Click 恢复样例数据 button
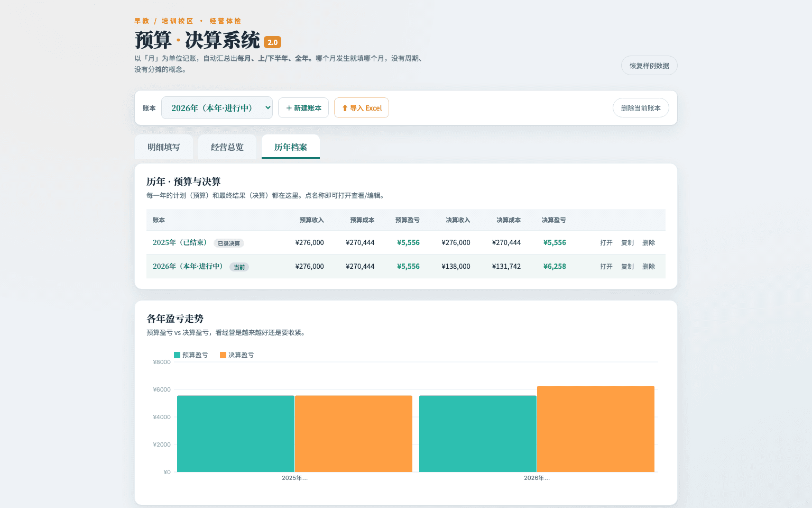Image resolution: width=812 pixels, height=508 pixels. point(649,66)
